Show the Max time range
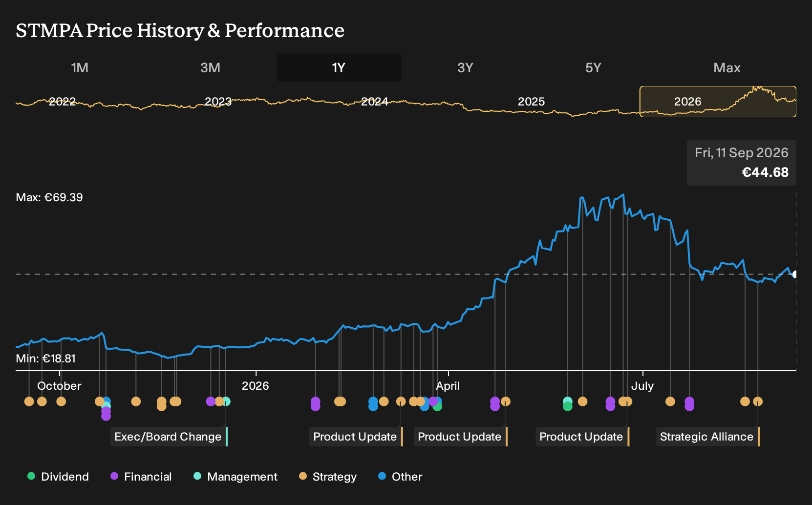812x505 pixels. 727,67
